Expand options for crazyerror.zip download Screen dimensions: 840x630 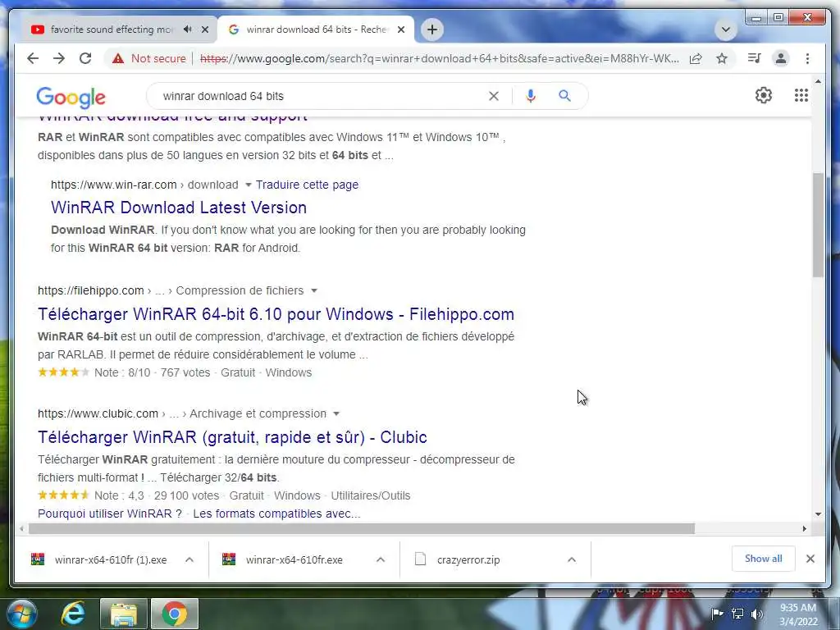(x=572, y=559)
